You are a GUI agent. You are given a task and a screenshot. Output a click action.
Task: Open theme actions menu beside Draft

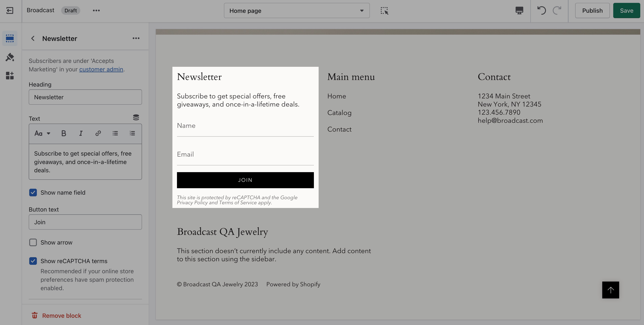pyautogui.click(x=96, y=10)
